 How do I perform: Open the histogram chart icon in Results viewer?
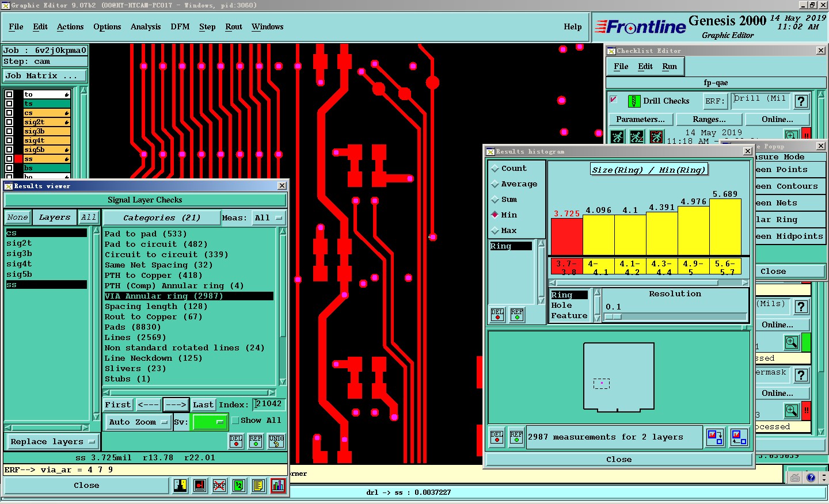tap(277, 486)
